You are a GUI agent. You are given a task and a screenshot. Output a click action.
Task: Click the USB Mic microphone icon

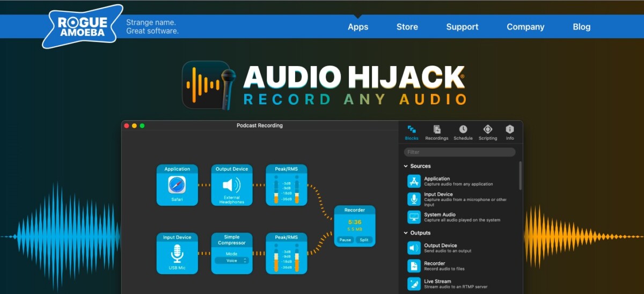click(177, 253)
